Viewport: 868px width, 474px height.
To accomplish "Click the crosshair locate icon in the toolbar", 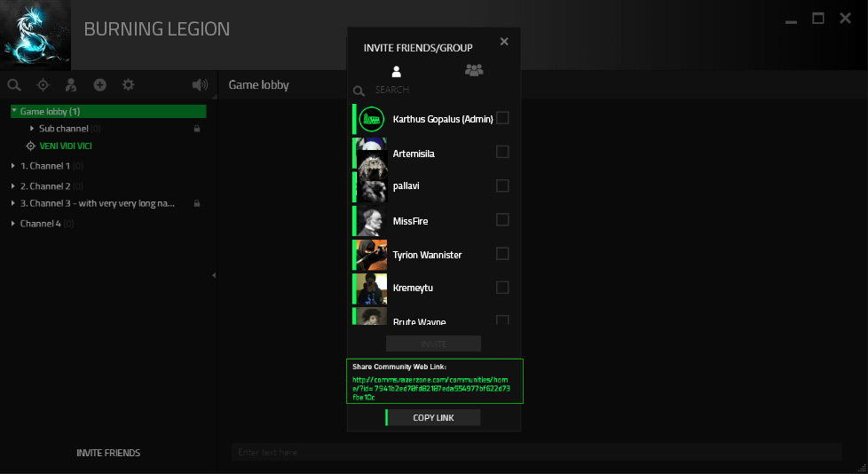I will (x=43, y=85).
